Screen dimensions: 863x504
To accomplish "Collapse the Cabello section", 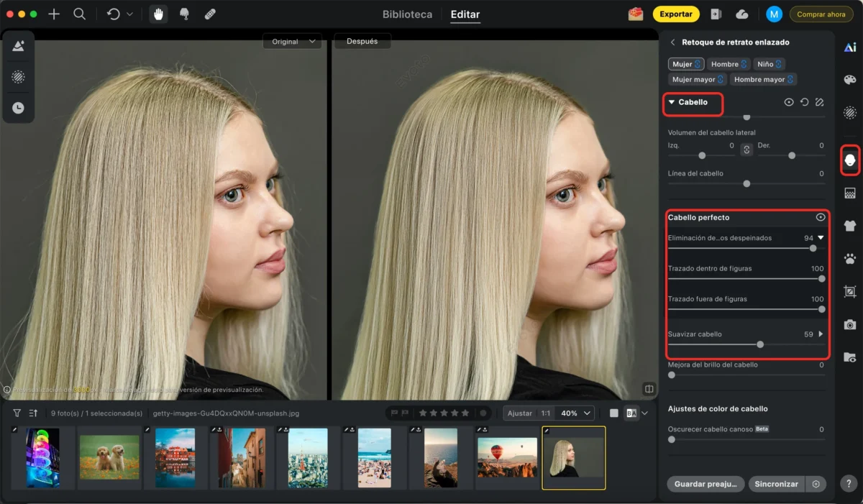I will point(672,102).
